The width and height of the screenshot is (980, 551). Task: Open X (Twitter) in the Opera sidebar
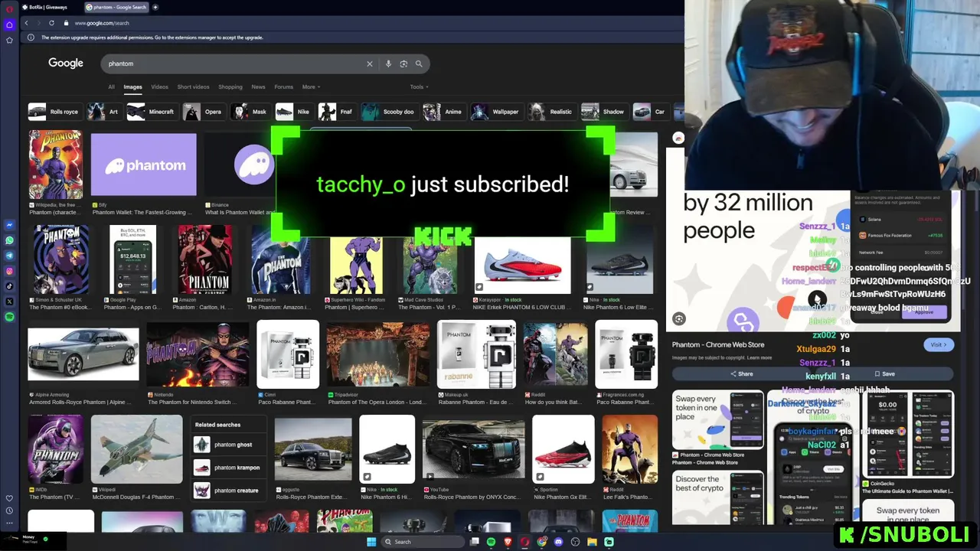9,302
